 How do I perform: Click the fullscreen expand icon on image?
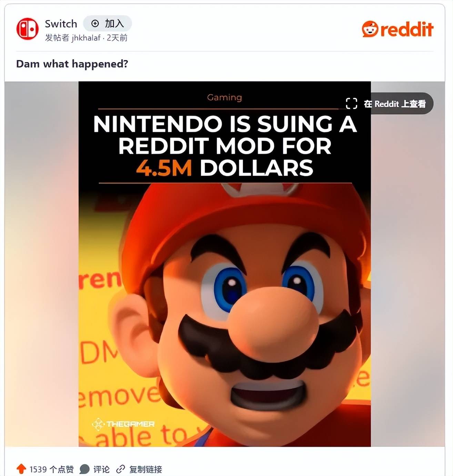click(351, 103)
